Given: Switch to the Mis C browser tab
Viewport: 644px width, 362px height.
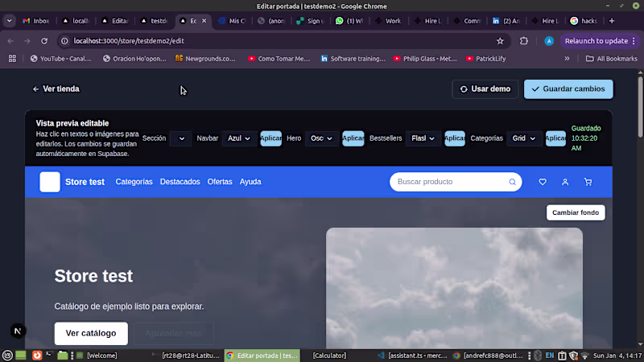Looking at the screenshot, I should [x=232, y=21].
